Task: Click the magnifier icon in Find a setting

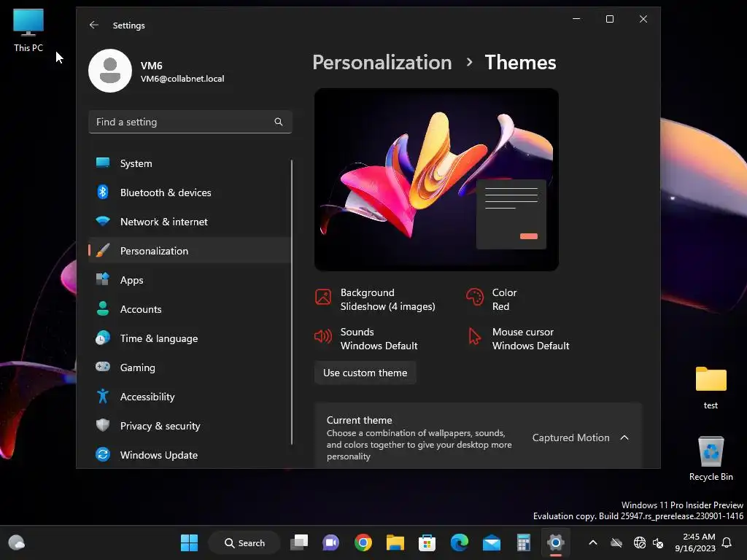Action: (x=279, y=122)
